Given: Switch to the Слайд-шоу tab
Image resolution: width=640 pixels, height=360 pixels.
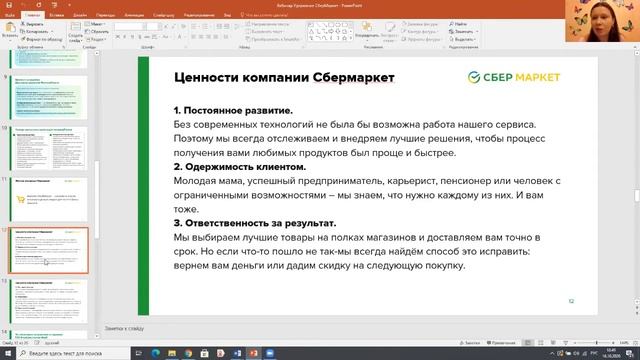Looking at the screenshot, I should 163,15.
